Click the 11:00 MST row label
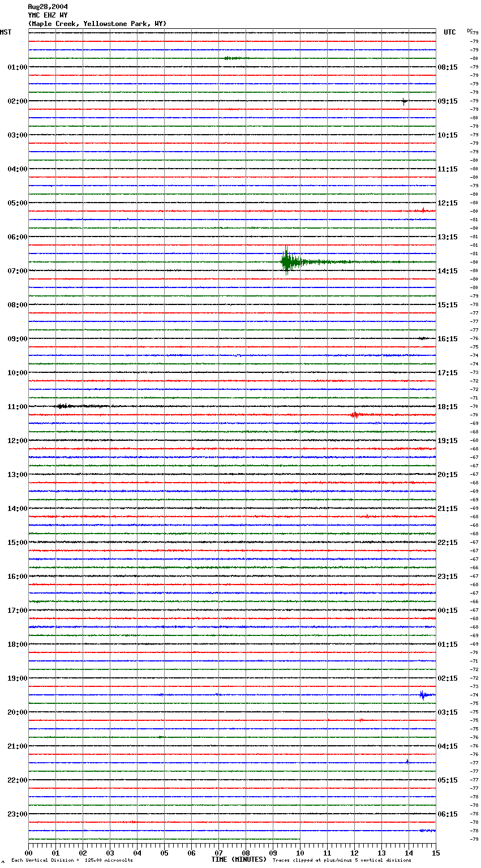Image resolution: width=481 pixels, height=868 pixels. coord(17,407)
